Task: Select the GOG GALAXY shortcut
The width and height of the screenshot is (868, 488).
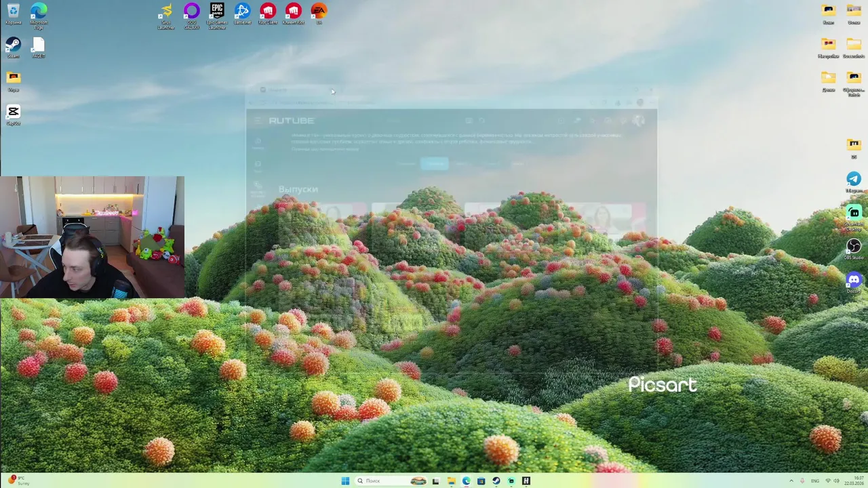Action: [x=192, y=15]
